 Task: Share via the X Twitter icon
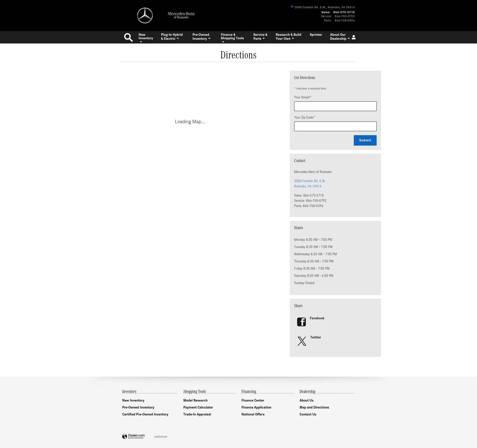pyautogui.click(x=302, y=341)
